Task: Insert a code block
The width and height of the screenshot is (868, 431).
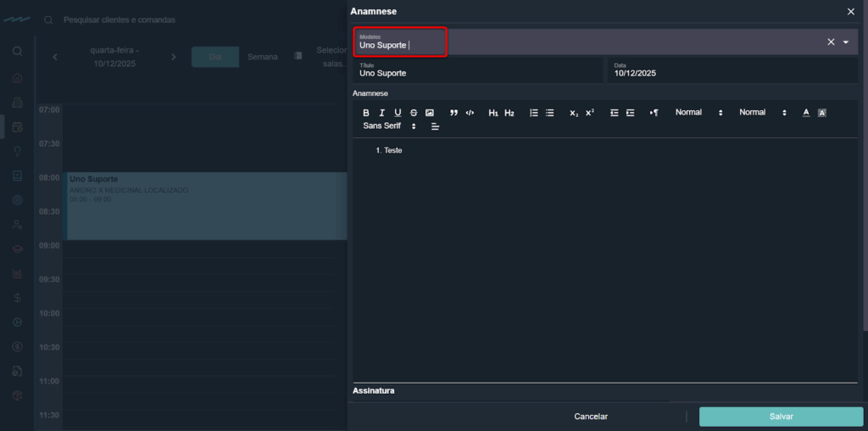Action: point(470,113)
